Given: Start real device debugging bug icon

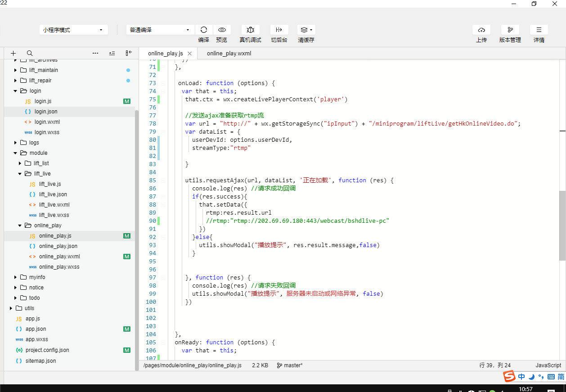Looking at the screenshot, I should [251, 30].
